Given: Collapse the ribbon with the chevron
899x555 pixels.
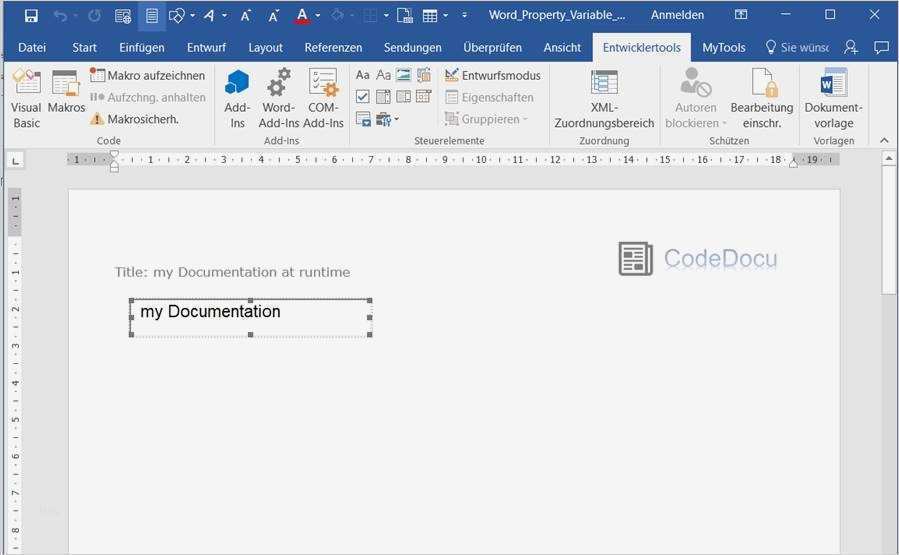Looking at the screenshot, I should [x=884, y=140].
